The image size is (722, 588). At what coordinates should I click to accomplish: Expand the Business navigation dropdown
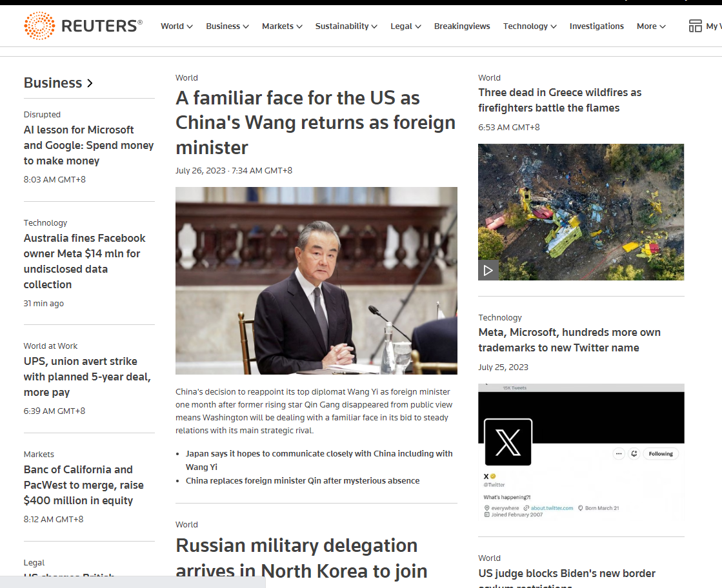(x=227, y=26)
